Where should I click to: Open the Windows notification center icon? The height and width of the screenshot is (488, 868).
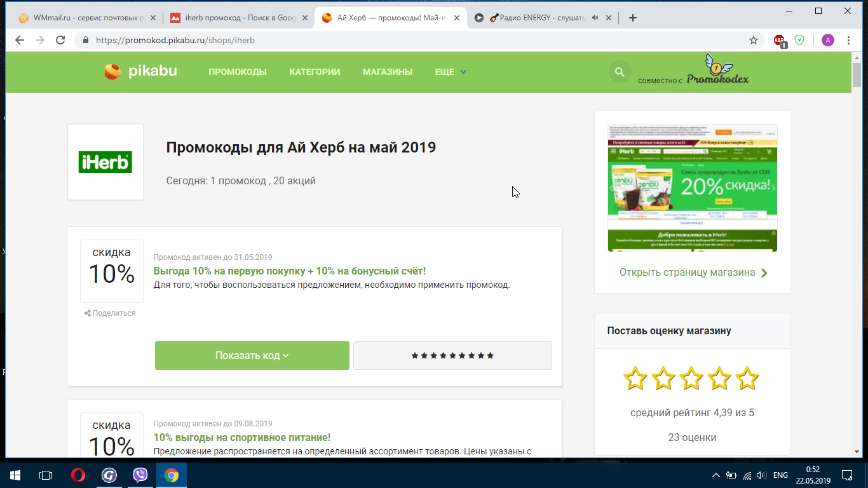pyautogui.click(x=846, y=475)
